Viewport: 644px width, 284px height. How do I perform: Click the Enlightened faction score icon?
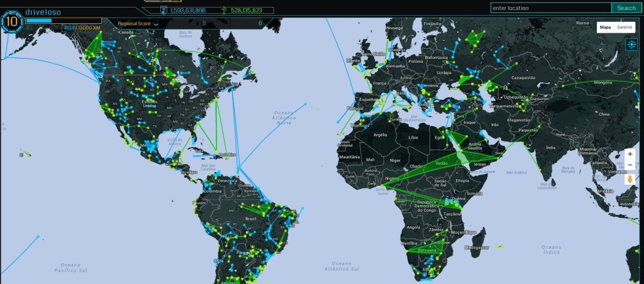point(224,10)
